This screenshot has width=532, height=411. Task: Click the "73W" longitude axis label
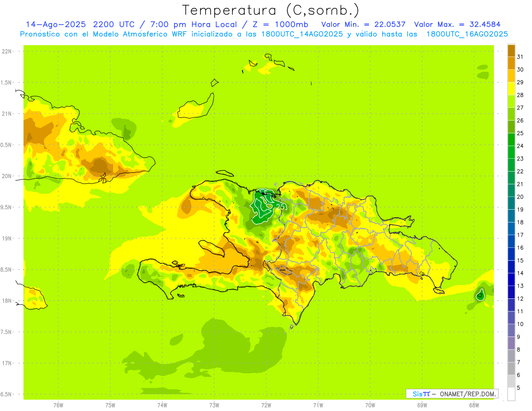pyautogui.click(x=214, y=405)
